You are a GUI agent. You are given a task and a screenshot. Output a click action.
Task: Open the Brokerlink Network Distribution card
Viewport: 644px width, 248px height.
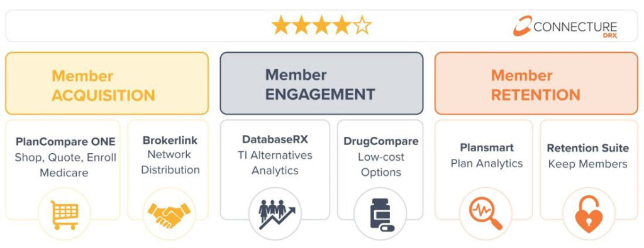(169, 170)
